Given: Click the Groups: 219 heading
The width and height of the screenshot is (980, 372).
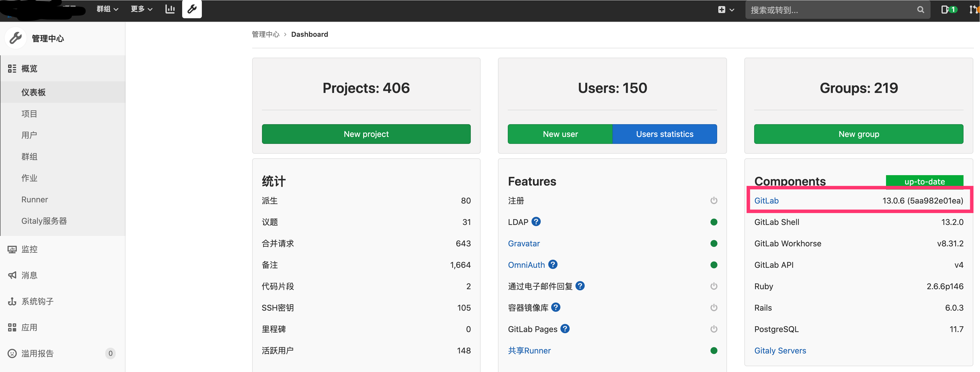Looking at the screenshot, I should pyautogui.click(x=859, y=88).
